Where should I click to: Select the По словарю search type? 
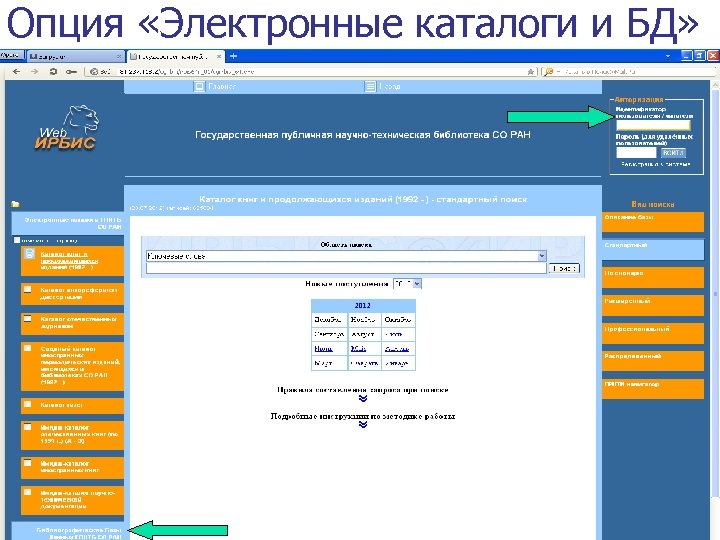click(x=653, y=278)
